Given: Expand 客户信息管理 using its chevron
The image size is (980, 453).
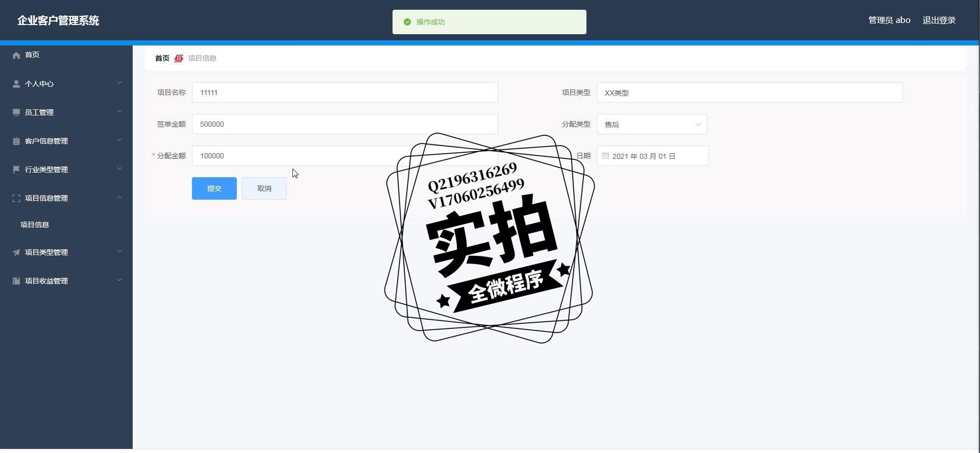Looking at the screenshot, I should tap(119, 140).
